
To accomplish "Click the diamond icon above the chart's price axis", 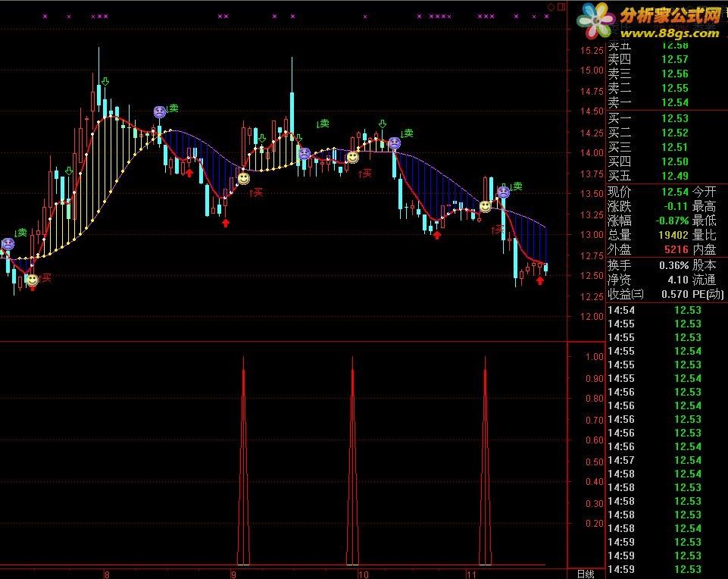I will click(551, 7).
